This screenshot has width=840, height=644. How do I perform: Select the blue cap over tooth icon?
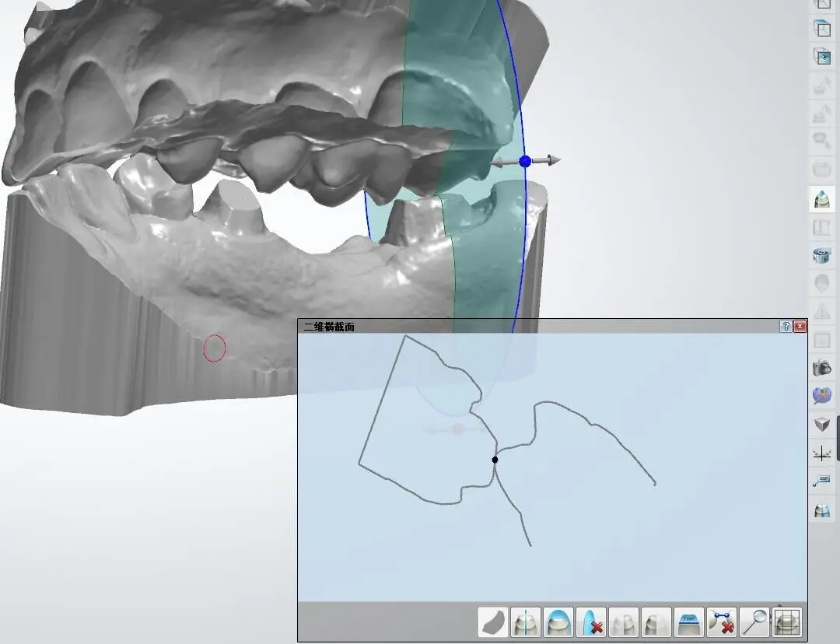[558, 622]
